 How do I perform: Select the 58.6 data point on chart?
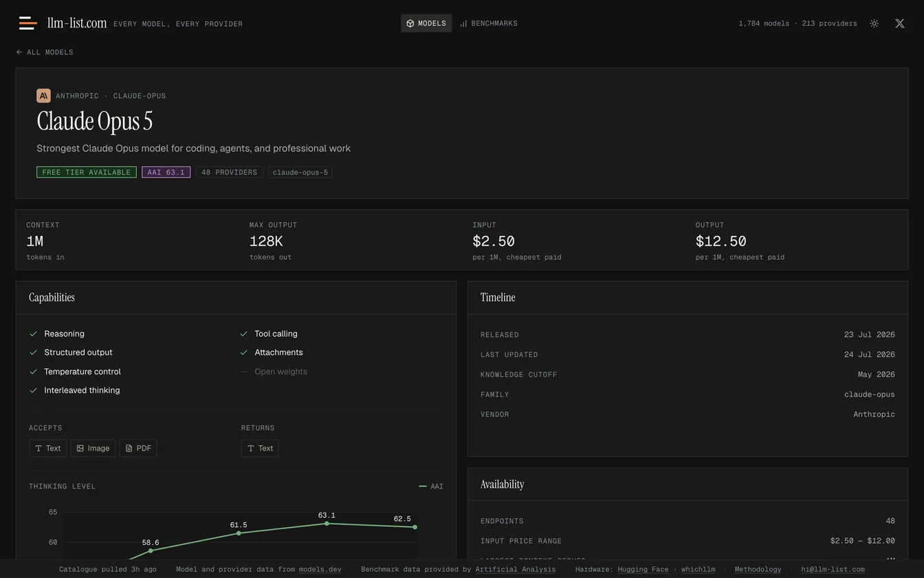pos(151,550)
